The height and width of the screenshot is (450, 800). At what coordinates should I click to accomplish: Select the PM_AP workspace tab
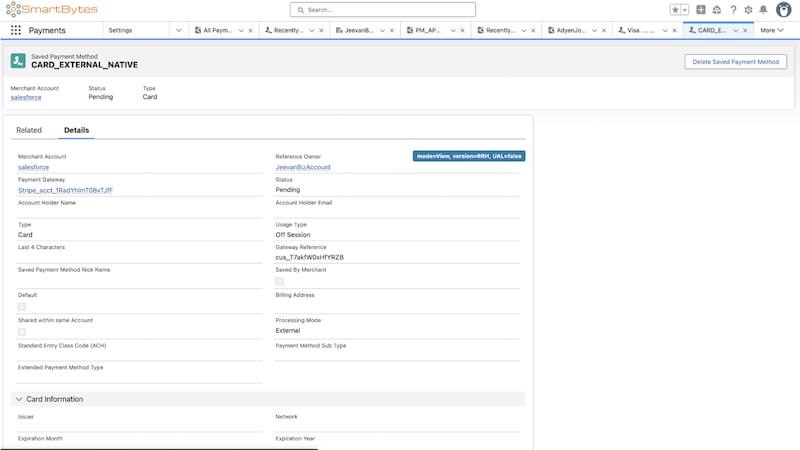pos(426,30)
